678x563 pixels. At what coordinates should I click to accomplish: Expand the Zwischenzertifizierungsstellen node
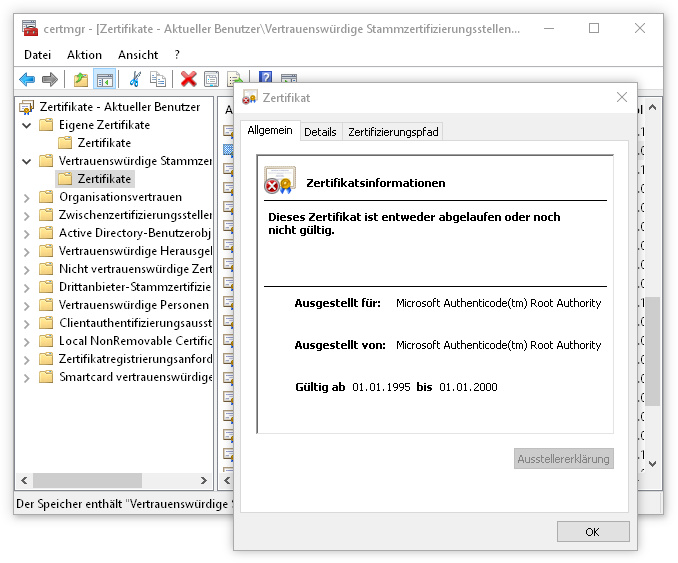click(x=27, y=215)
